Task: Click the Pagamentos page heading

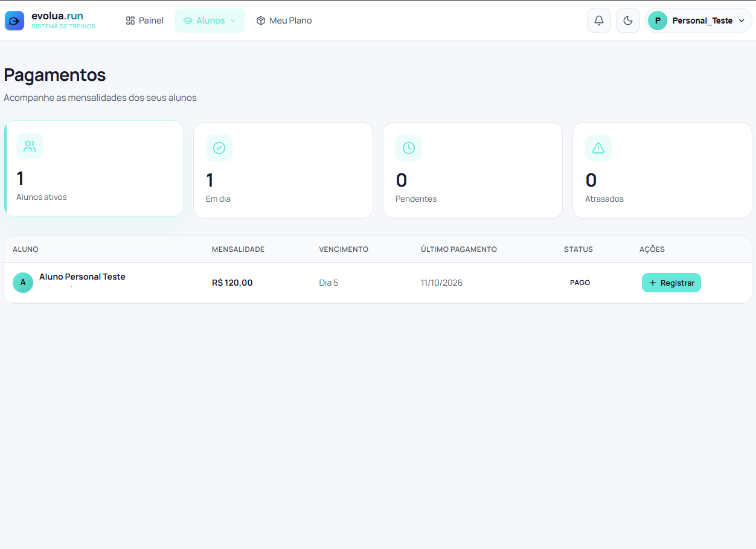Action: point(55,75)
